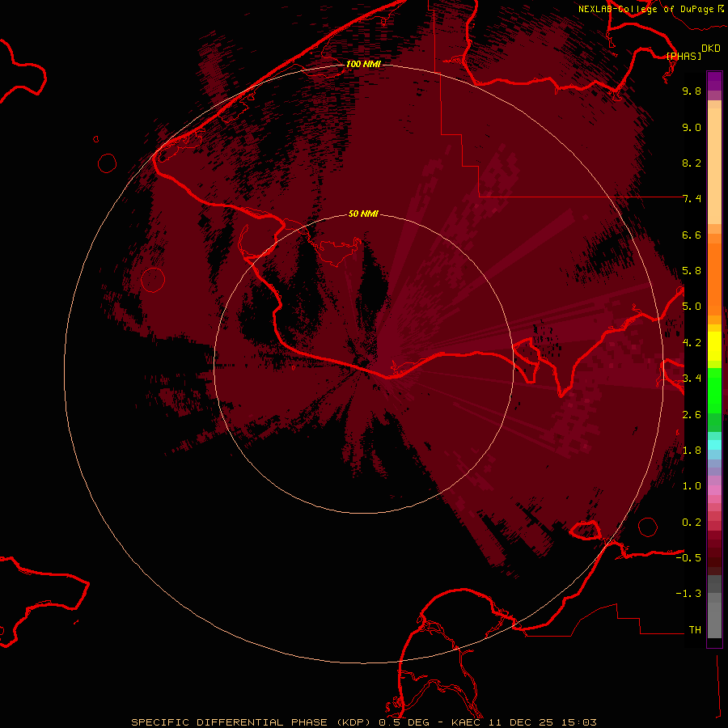Click the bright green segment of color bar
The height and width of the screenshot is (728, 728).
(714, 390)
